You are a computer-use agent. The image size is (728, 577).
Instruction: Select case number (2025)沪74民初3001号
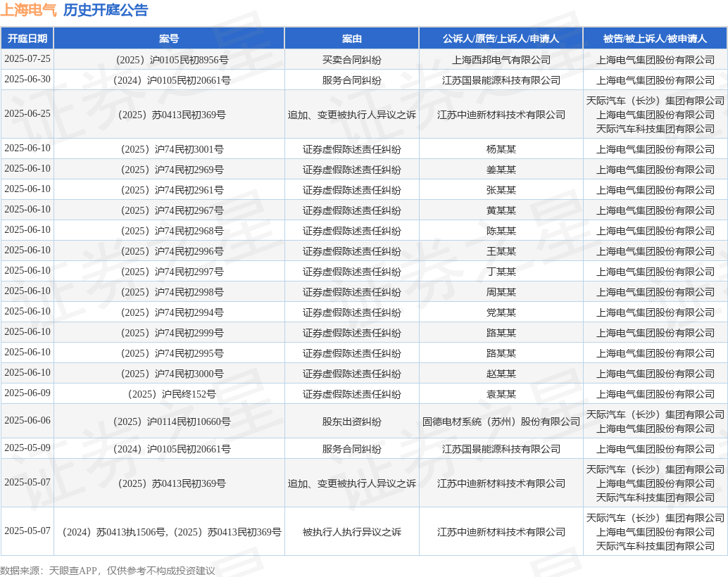tap(172, 149)
